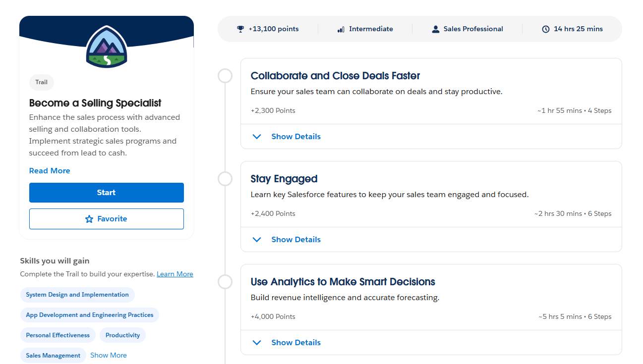
Task: Click the star icon in Favorite
Action: pos(89,219)
